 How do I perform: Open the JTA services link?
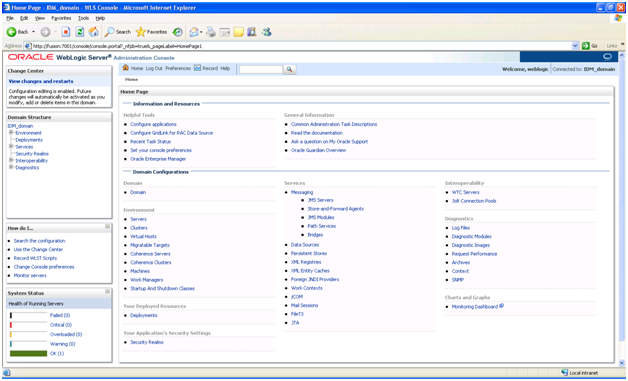pyautogui.click(x=295, y=323)
